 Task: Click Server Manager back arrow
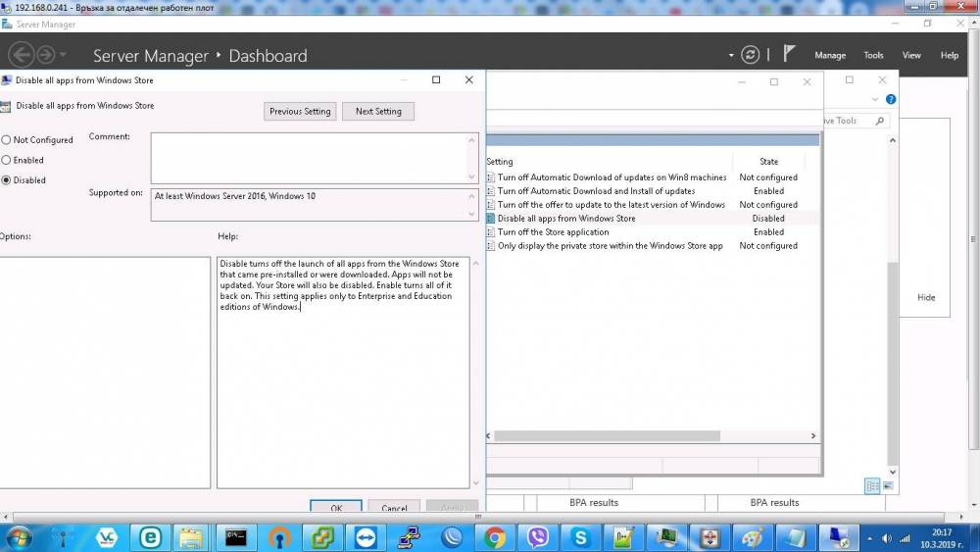(x=22, y=55)
